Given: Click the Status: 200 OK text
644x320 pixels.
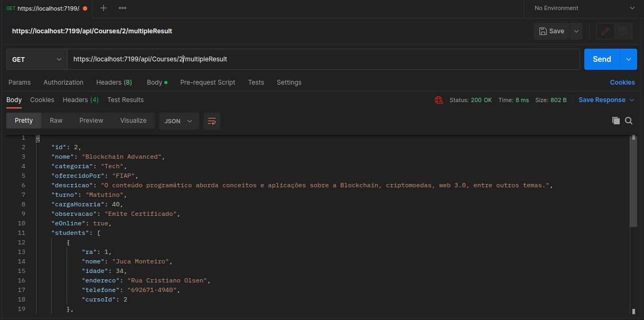Looking at the screenshot, I should click(470, 100).
